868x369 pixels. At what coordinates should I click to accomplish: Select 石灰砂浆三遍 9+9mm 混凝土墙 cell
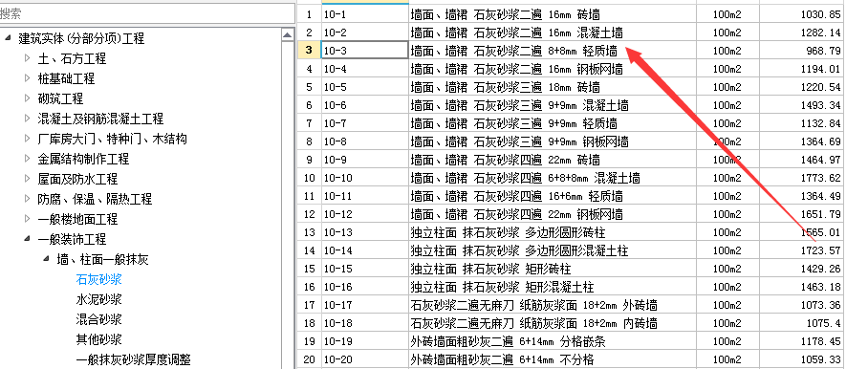click(553, 105)
